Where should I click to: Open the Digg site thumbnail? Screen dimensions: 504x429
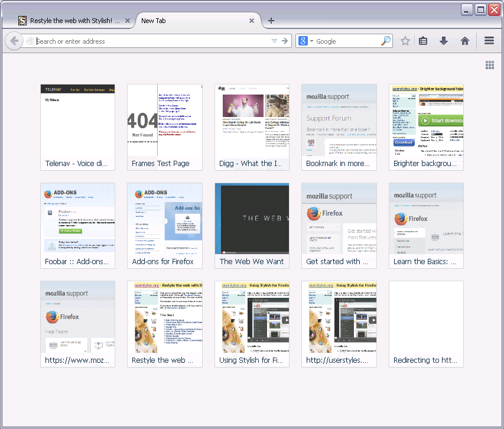[x=252, y=126]
